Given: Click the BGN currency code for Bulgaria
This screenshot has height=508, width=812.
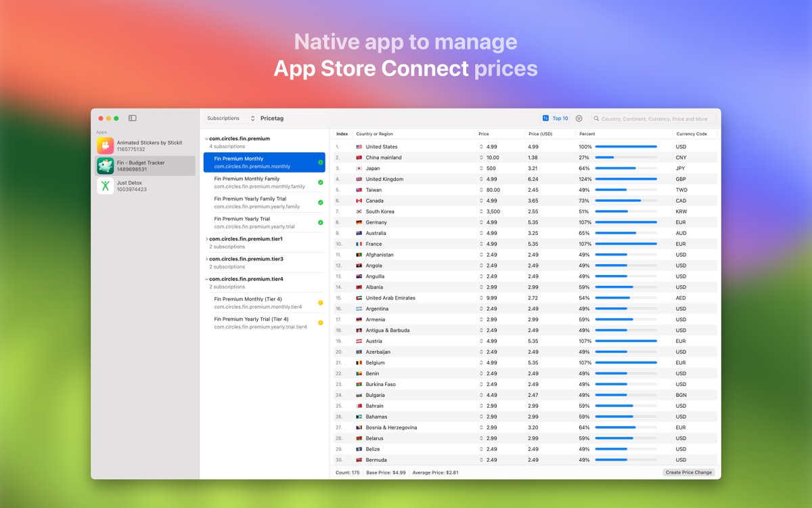Looking at the screenshot, I should pyautogui.click(x=681, y=396).
